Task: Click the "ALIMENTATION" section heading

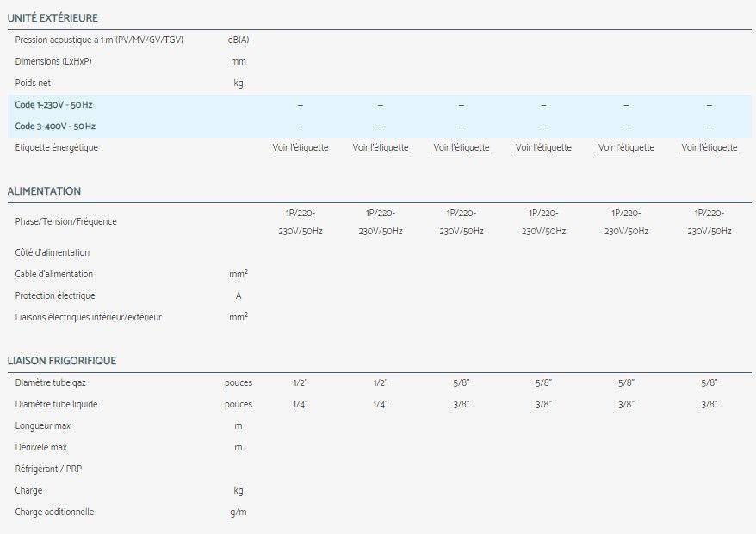Action: [44, 191]
